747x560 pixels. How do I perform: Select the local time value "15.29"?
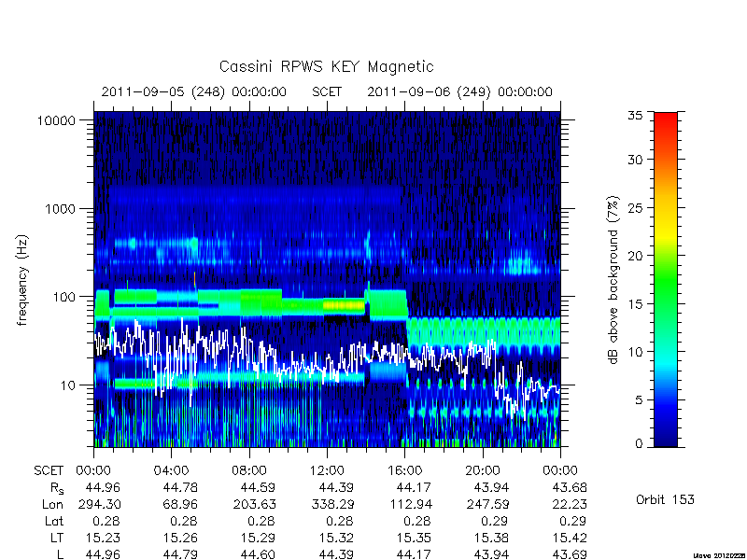(x=258, y=538)
